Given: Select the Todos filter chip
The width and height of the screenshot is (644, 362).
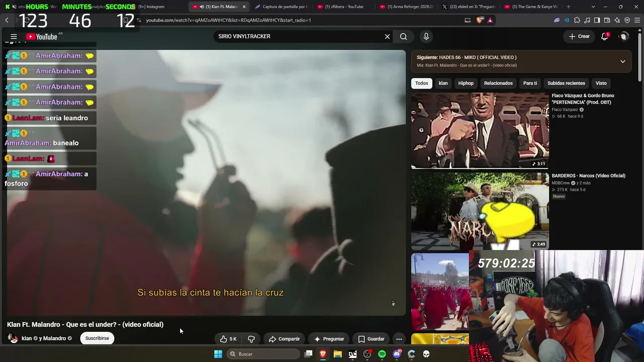Looking at the screenshot, I should tap(422, 83).
